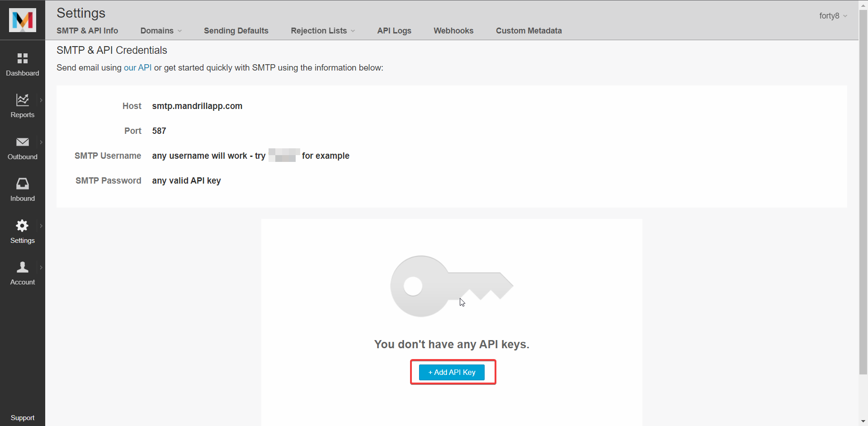Click the host value smtp.mandrillapp.com
This screenshot has height=426, width=868.
(x=197, y=106)
